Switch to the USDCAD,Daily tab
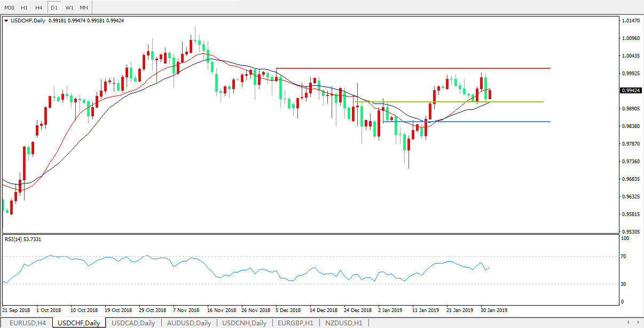This screenshot has width=644, height=328. pyautogui.click(x=133, y=323)
